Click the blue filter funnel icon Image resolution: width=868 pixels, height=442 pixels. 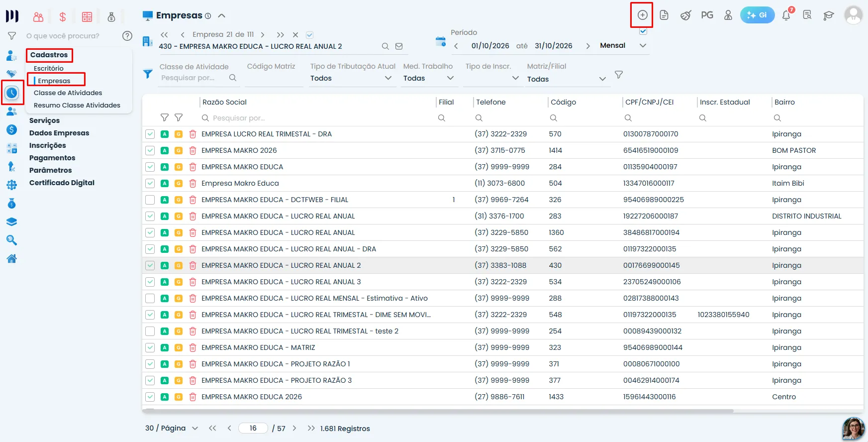[148, 74]
